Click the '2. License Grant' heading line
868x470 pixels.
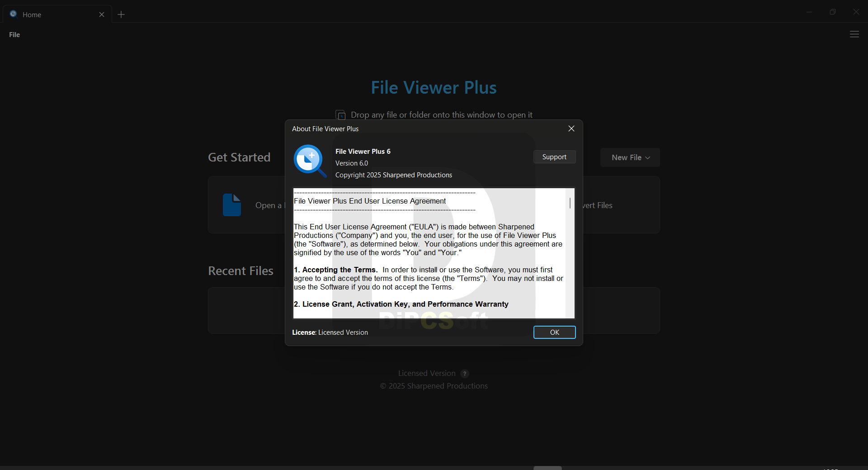coord(401,304)
